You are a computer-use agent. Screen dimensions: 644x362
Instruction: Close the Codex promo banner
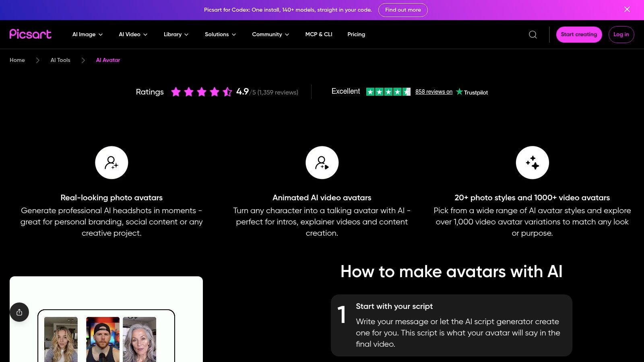(x=627, y=9)
